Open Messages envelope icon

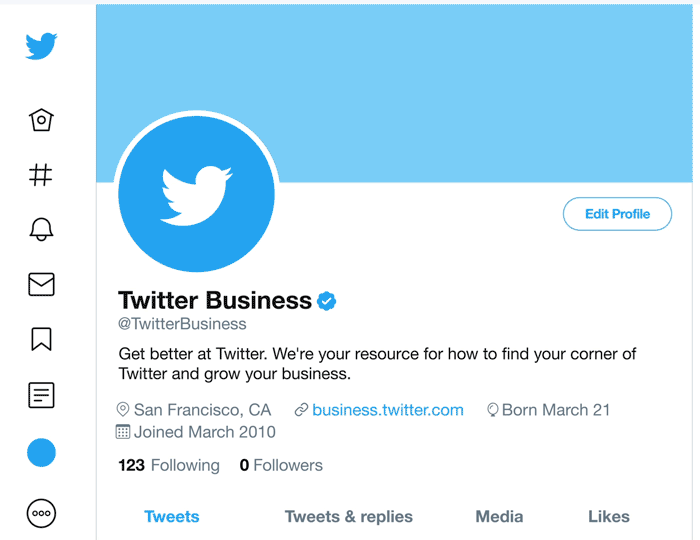pyautogui.click(x=41, y=285)
